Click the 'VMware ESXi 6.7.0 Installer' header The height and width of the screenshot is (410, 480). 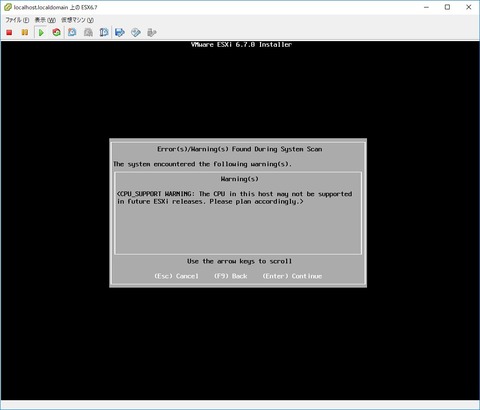pyautogui.click(x=241, y=44)
